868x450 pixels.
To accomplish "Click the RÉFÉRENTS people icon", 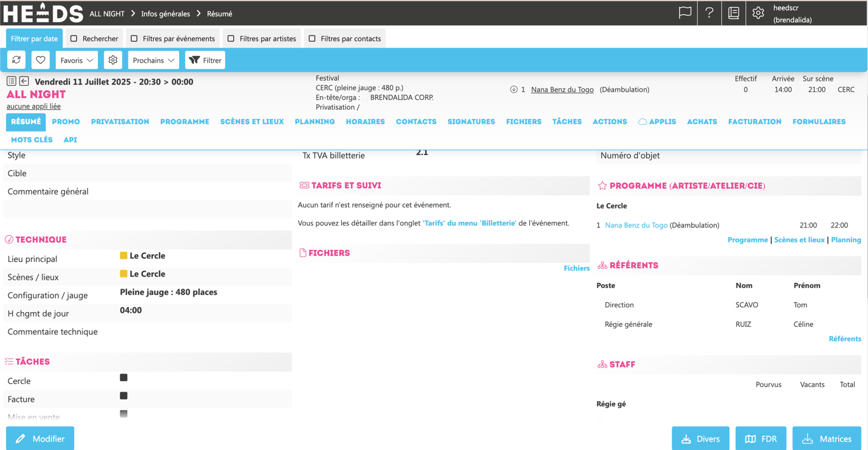I will click(x=602, y=266).
